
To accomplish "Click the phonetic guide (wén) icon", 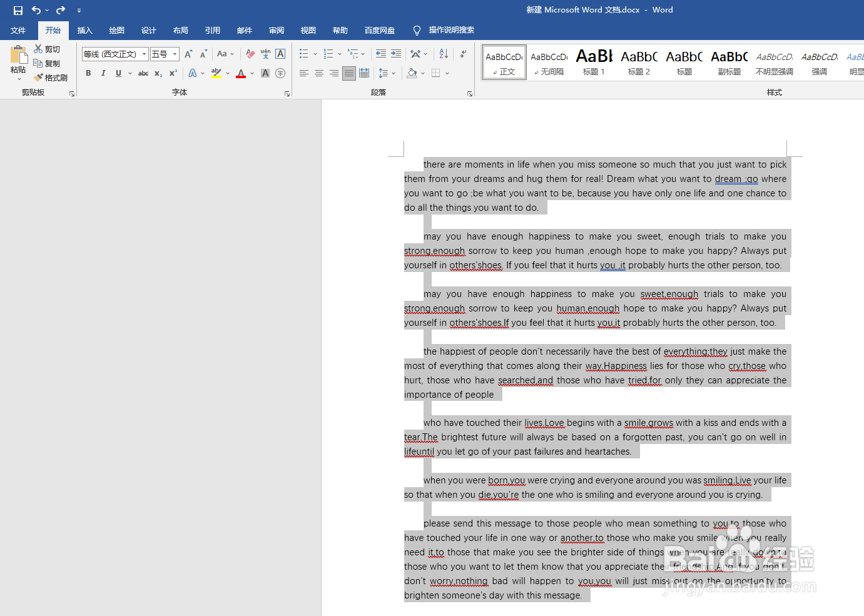I will (x=265, y=54).
